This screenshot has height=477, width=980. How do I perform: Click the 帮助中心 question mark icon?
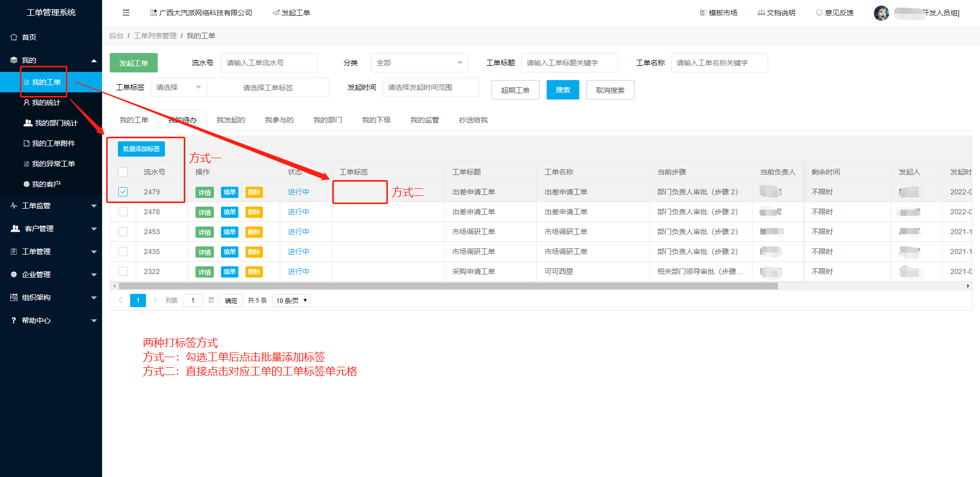pos(14,320)
